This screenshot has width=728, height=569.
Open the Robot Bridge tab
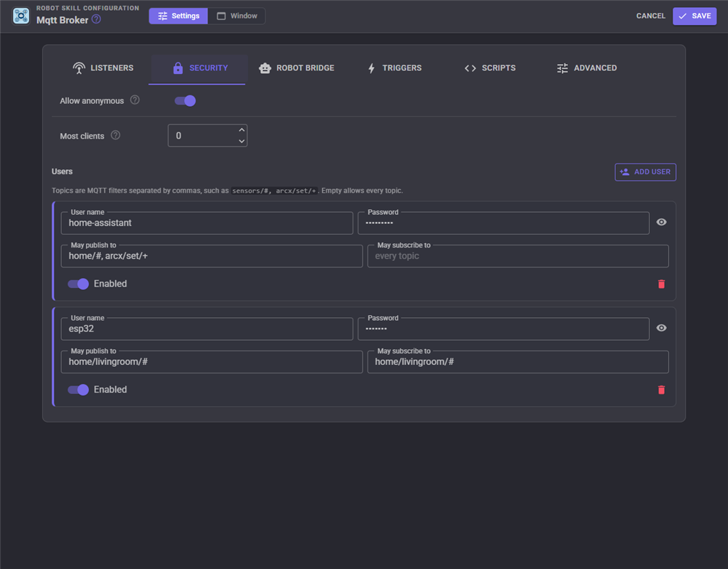point(296,68)
